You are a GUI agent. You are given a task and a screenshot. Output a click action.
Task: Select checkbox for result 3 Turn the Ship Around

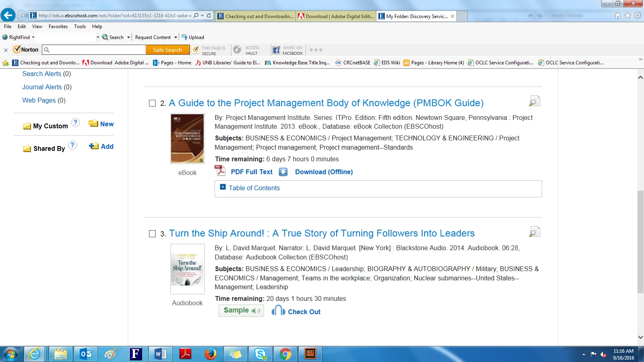coord(152,234)
